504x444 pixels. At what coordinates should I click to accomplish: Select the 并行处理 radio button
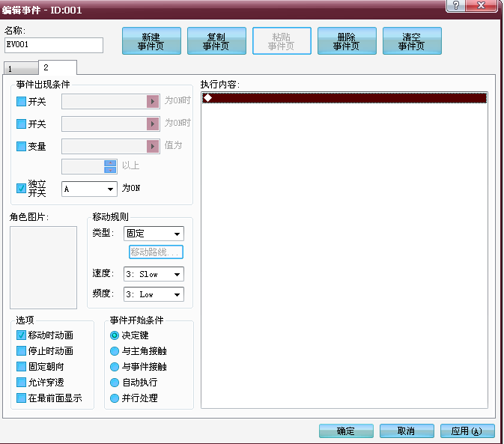click(x=115, y=398)
